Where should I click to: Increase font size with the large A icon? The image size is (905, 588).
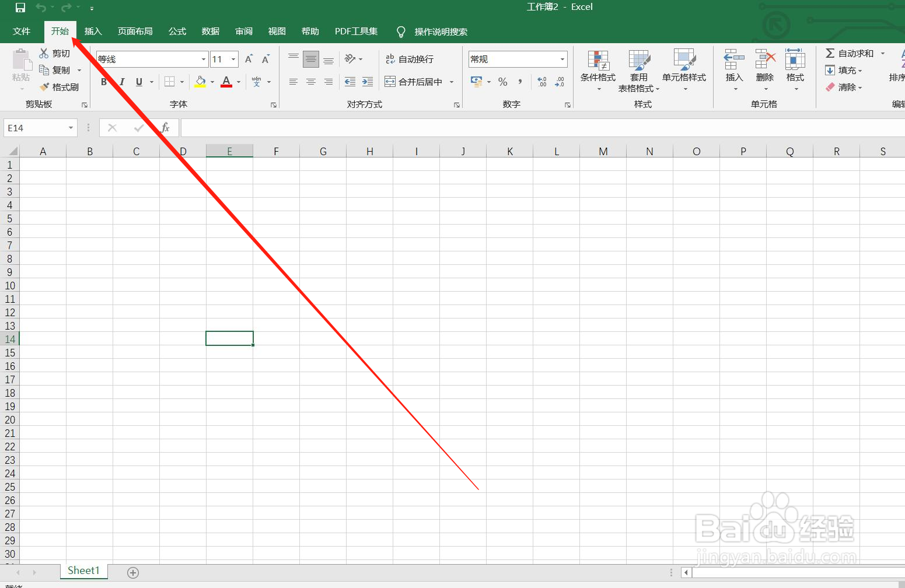[249, 59]
